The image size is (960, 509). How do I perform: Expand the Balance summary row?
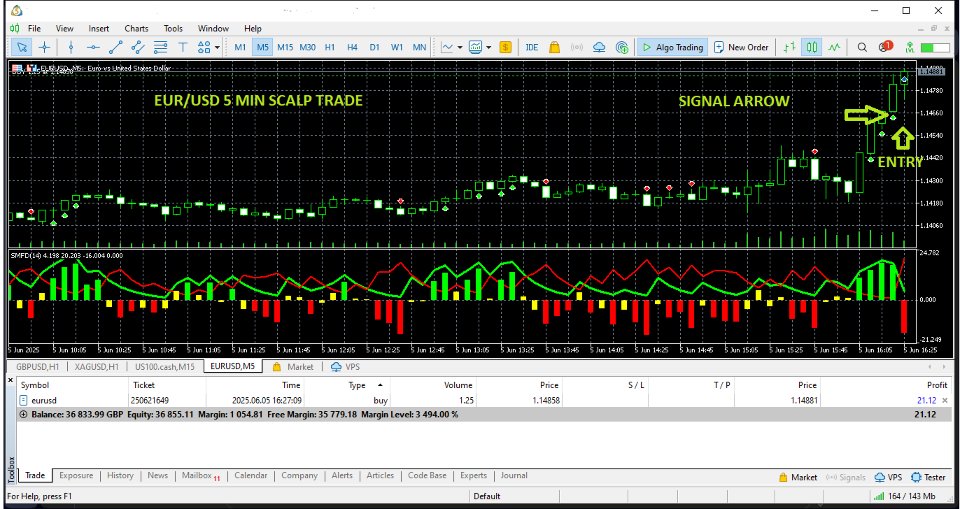click(24, 414)
